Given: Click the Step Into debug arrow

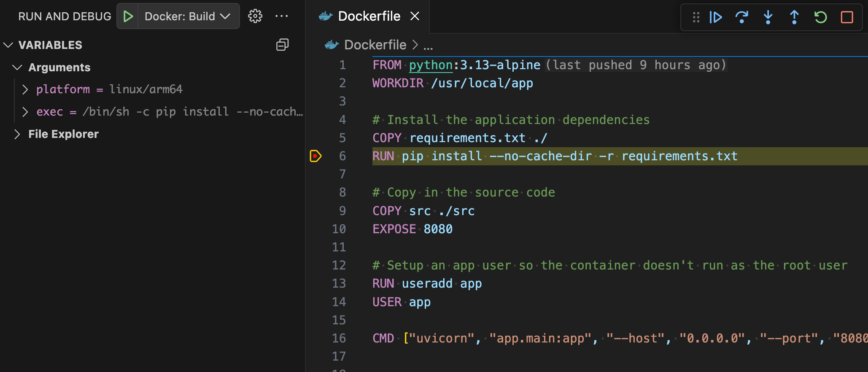Looking at the screenshot, I should coord(768,17).
